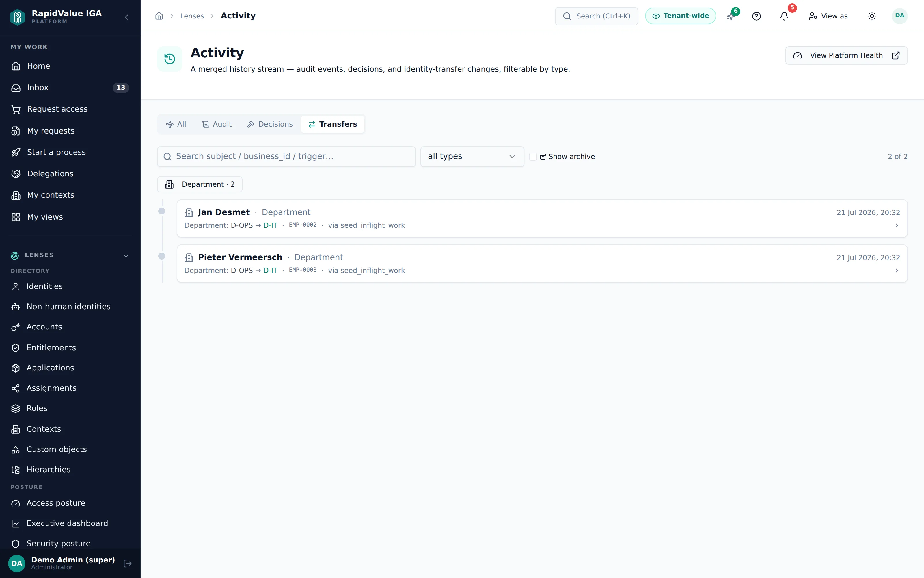Switch to the Audit tab
The height and width of the screenshot is (578, 924).
point(217,124)
